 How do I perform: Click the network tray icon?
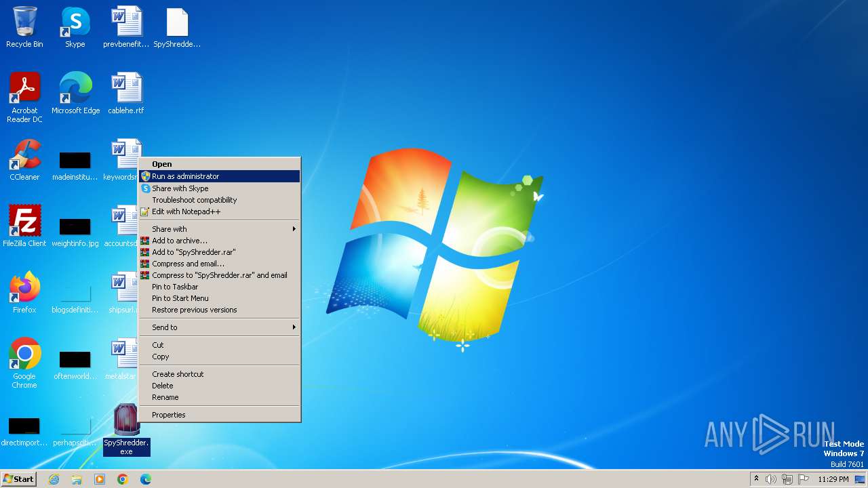787,479
